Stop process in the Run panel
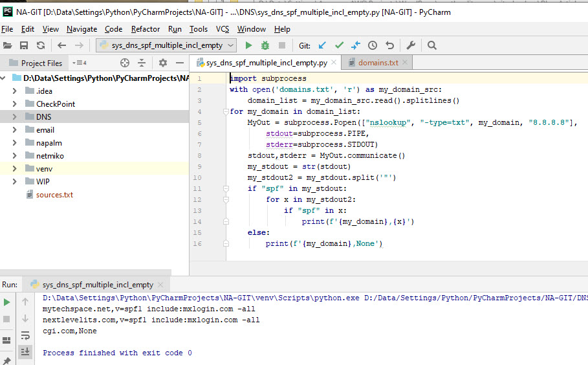Viewport: 588px width, 365px height. 6,319
